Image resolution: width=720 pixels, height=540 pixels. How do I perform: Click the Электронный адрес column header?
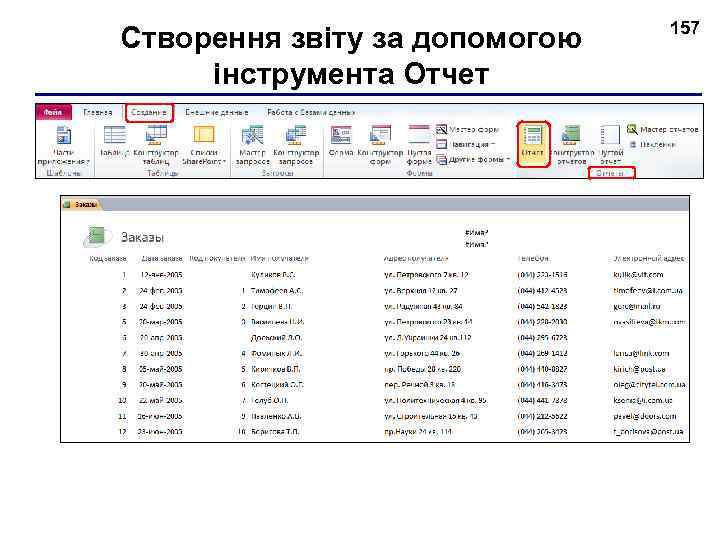click(649, 259)
